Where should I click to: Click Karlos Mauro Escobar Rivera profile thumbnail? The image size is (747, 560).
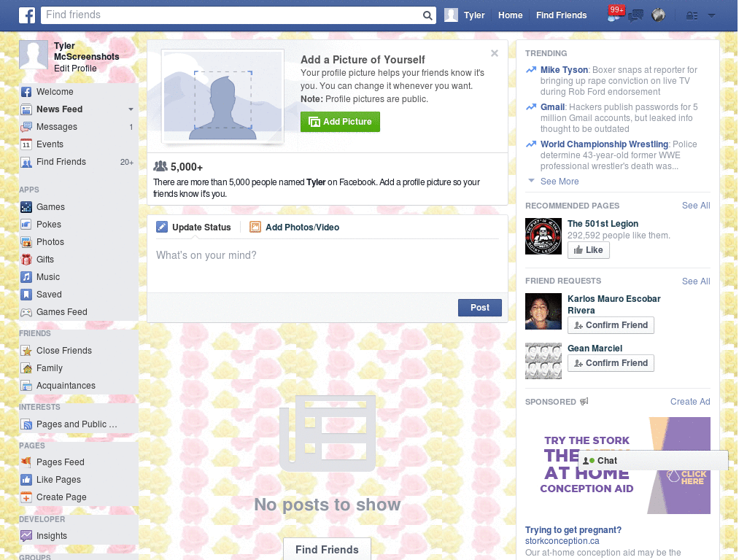click(x=543, y=311)
